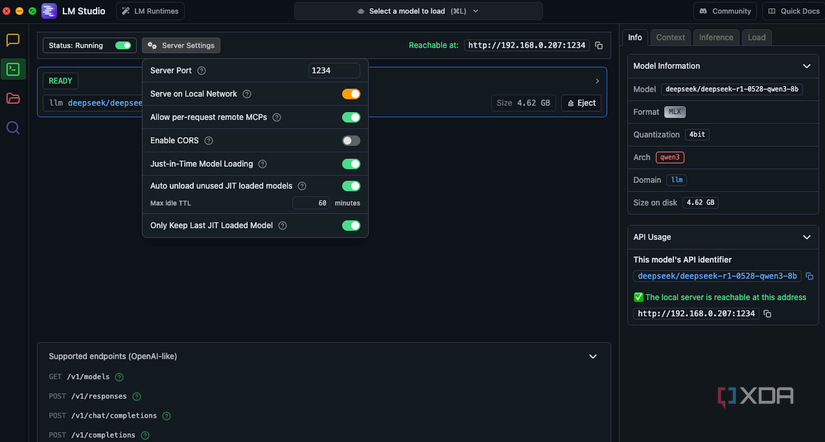This screenshot has width=825, height=442.
Task: Toggle Allow per-request remote MCPs
Action: 351,117
